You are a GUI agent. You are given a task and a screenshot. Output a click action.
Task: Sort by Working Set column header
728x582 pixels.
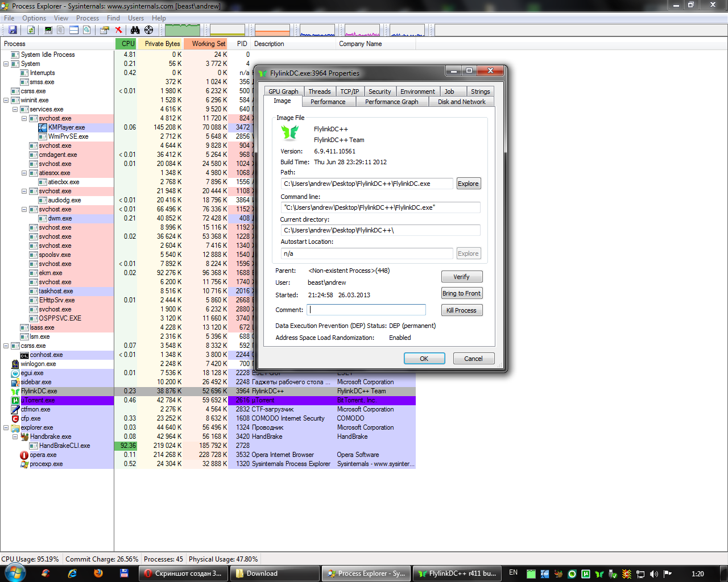pos(208,44)
